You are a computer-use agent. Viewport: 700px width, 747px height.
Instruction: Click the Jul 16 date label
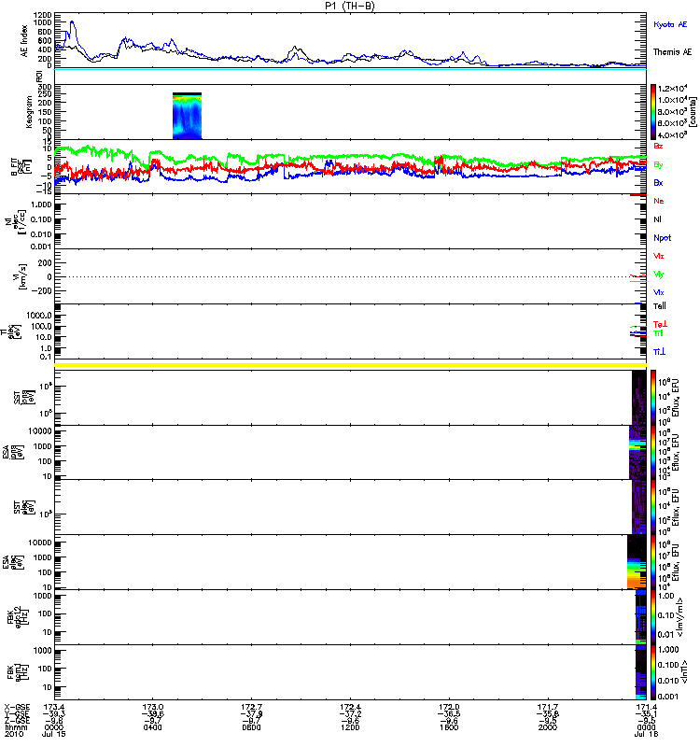pyautogui.click(x=646, y=734)
